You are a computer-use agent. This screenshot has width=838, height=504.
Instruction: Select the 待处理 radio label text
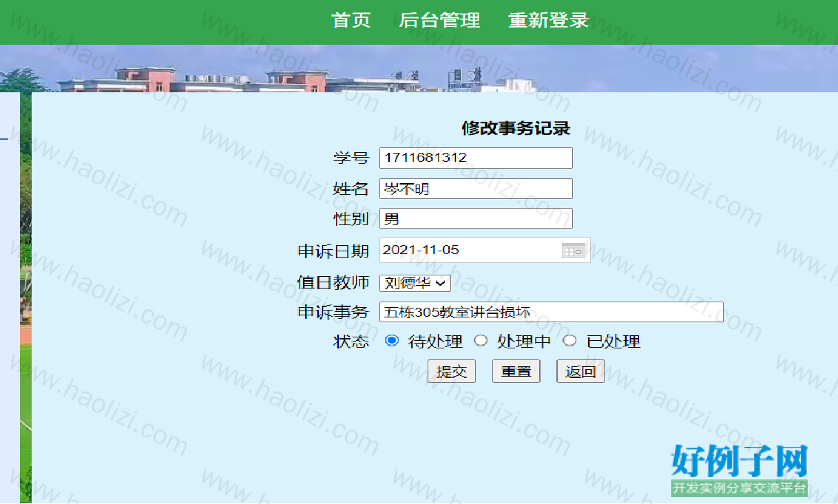[x=435, y=342]
